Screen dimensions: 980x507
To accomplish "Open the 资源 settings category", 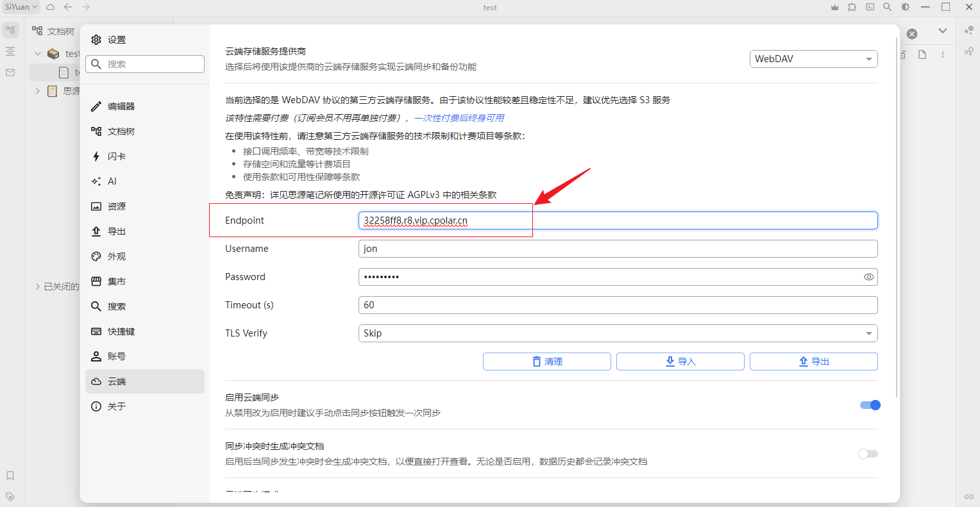I will tap(145, 206).
